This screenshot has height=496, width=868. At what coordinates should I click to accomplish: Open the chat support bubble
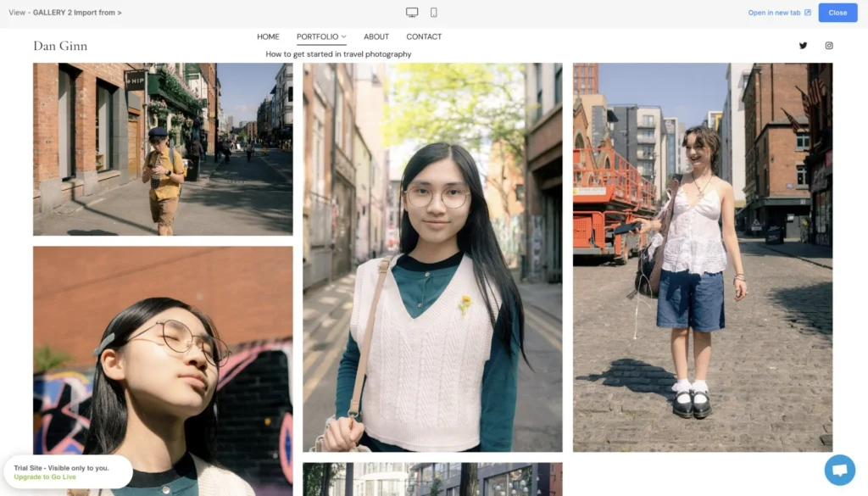pos(839,470)
